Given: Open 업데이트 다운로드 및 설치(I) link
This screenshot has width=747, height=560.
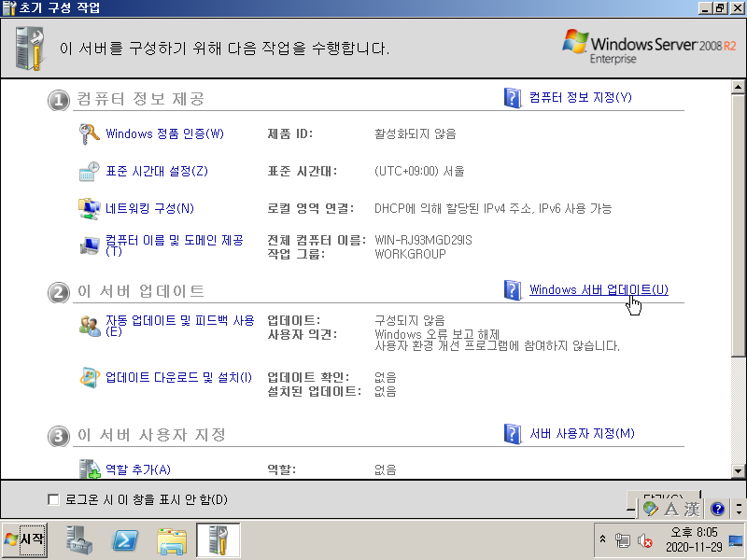Looking at the screenshot, I should 178,378.
